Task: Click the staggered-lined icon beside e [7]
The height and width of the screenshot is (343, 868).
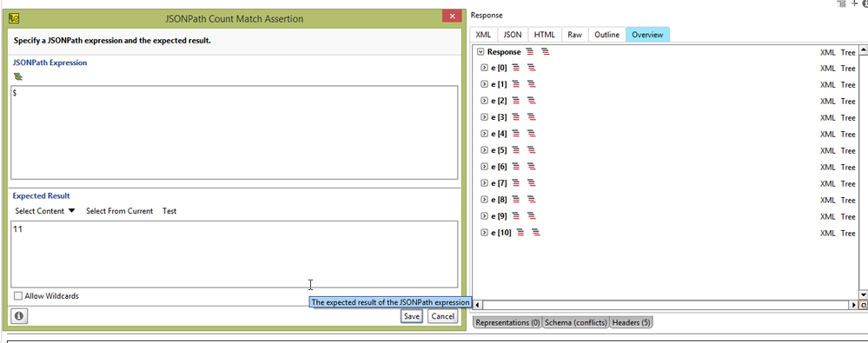Action: coord(532,183)
